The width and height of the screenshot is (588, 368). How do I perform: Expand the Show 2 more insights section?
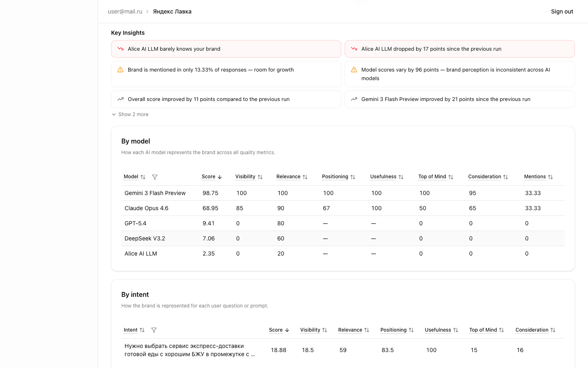130,114
